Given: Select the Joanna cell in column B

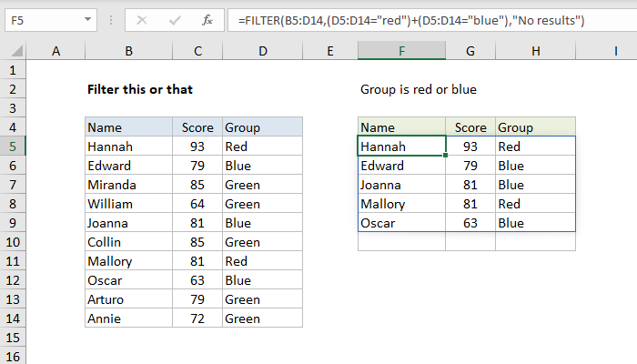Looking at the screenshot, I should tap(129, 223).
